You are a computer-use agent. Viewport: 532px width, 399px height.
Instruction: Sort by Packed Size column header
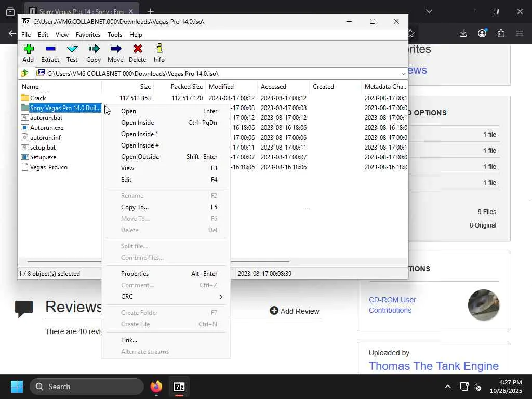tap(179, 87)
